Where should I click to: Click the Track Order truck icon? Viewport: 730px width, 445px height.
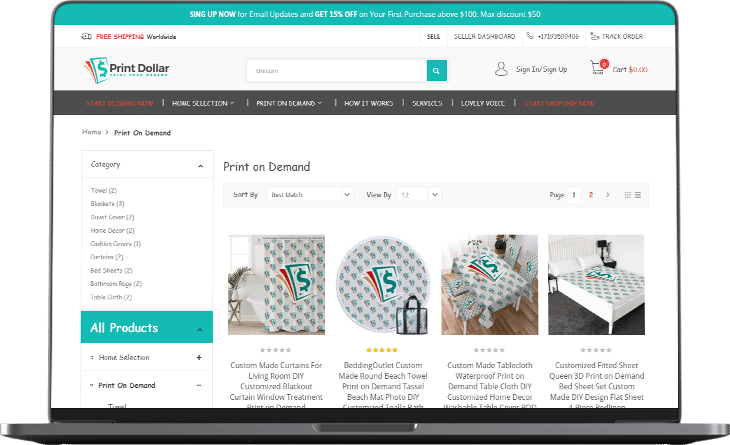click(595, 36)
